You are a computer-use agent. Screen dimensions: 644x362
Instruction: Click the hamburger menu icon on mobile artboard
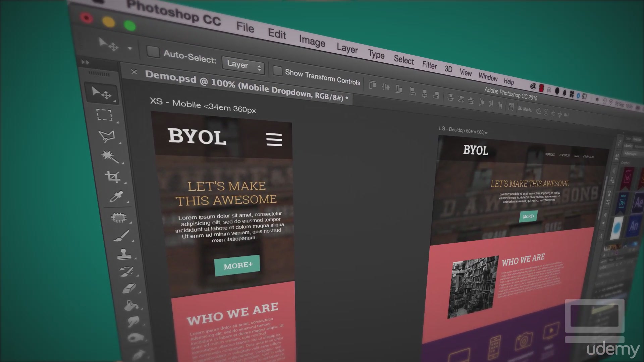pos(274,139)
